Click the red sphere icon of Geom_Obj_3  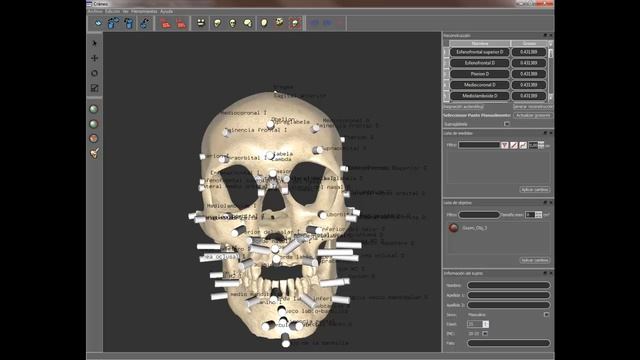453,228
